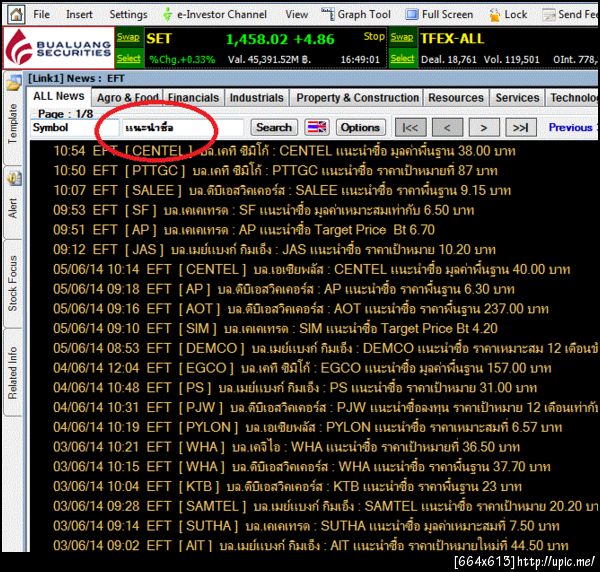Open the 03/06/14 09:14 SUTHA news

[x=306, y=526]
